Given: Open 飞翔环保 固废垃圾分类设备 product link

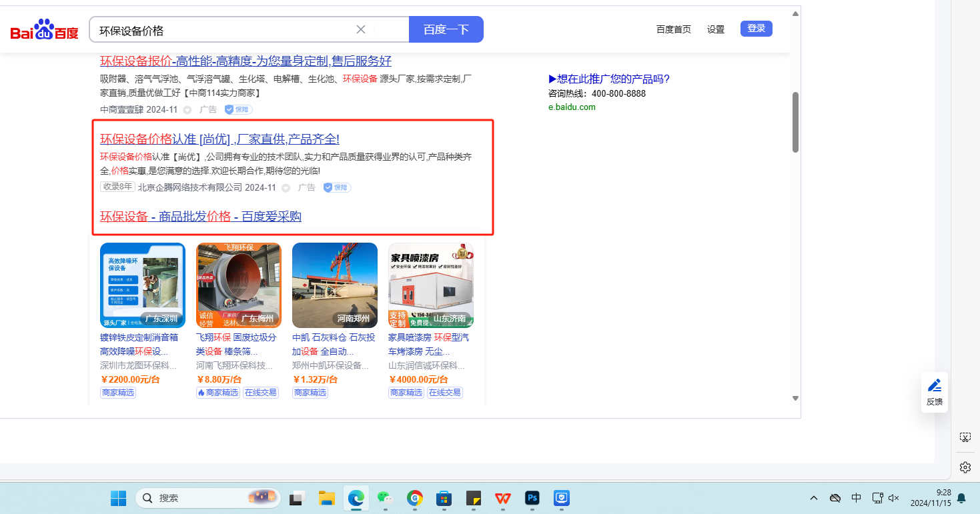Looking at the screenshot, I should click(236, 344).
